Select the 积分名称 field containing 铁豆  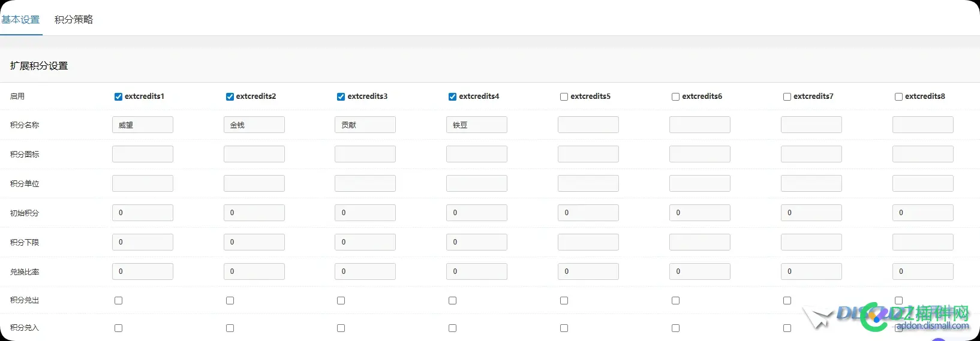[477, 125]
